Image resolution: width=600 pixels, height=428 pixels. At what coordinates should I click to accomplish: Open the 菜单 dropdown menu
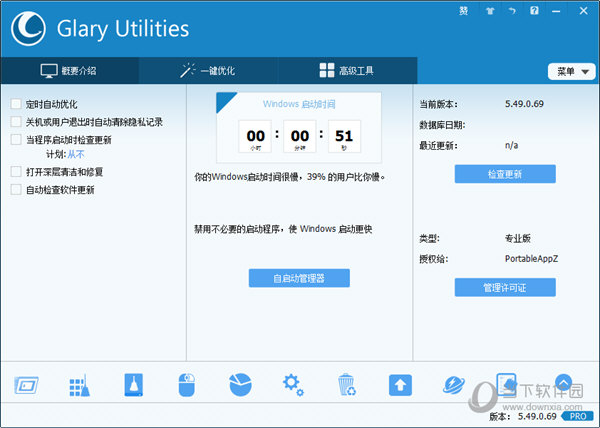572,72
